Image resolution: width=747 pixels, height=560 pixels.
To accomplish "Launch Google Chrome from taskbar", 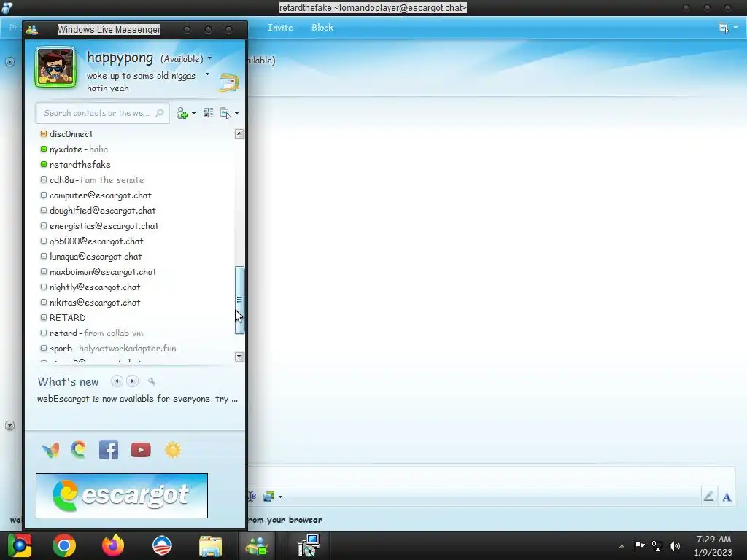I will pos(64,545).
